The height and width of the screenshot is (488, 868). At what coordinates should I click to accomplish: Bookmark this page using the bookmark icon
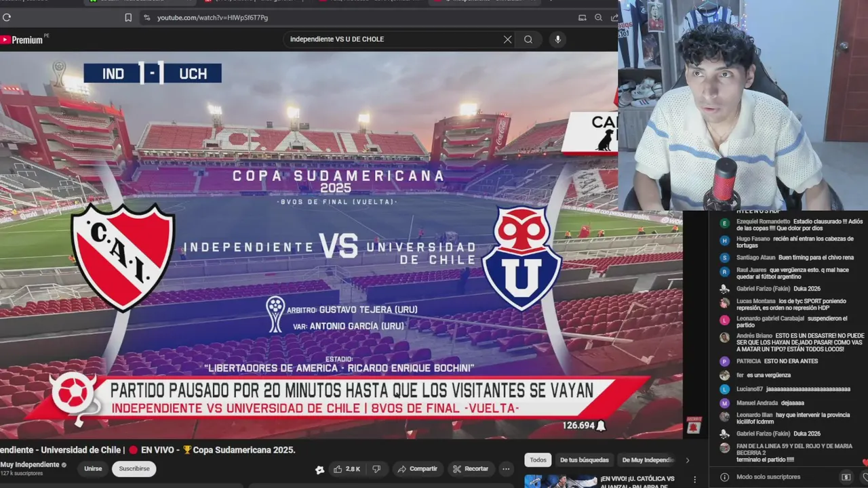(128, 18)
